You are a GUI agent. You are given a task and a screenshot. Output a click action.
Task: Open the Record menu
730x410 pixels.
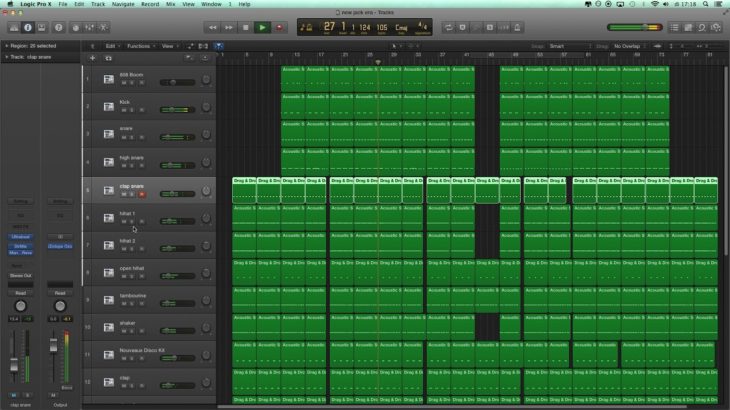[x=150, y=4]
